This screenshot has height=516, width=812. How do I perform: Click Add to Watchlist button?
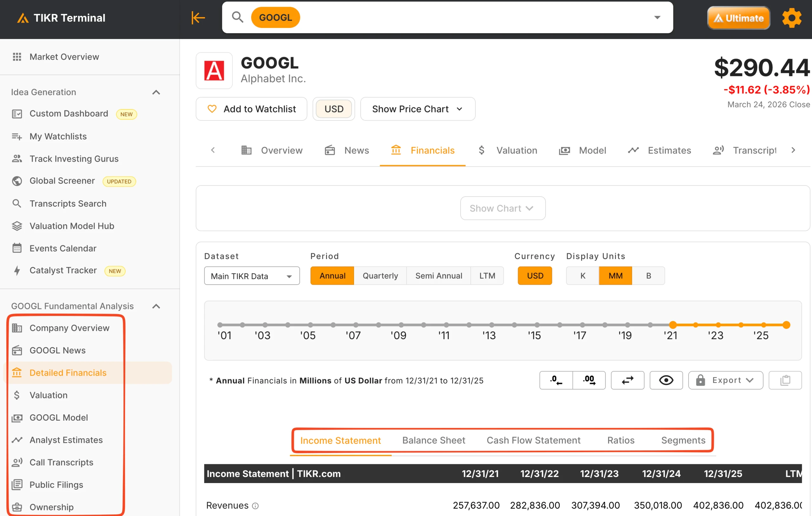pos(251,109)
